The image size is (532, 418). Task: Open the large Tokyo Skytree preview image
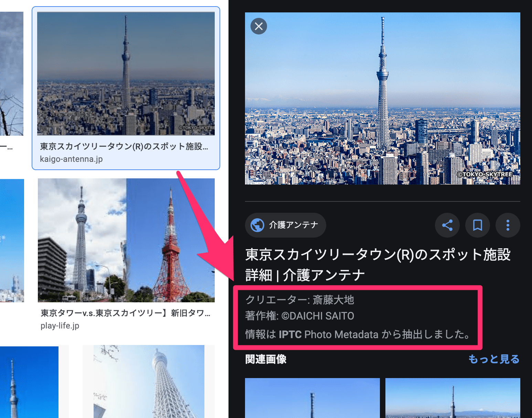[383, 98]
